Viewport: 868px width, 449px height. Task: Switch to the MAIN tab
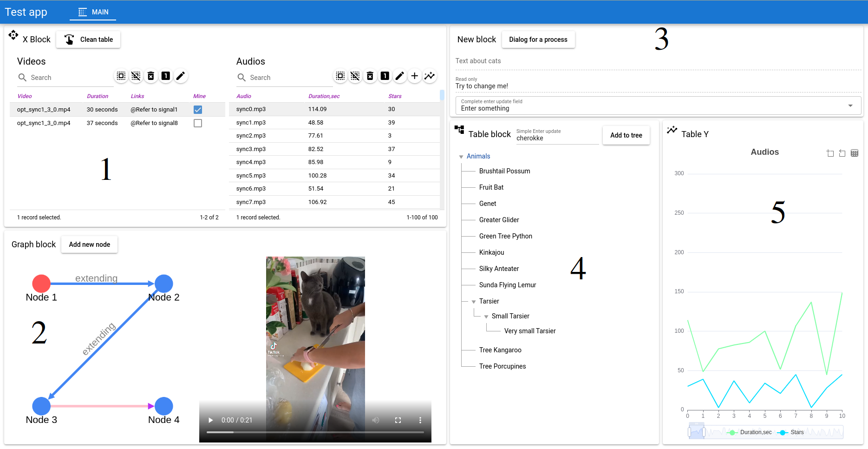93,12
